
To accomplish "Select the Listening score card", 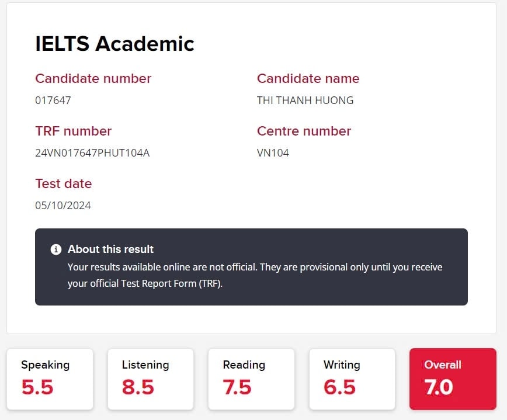I will [151, 379].
